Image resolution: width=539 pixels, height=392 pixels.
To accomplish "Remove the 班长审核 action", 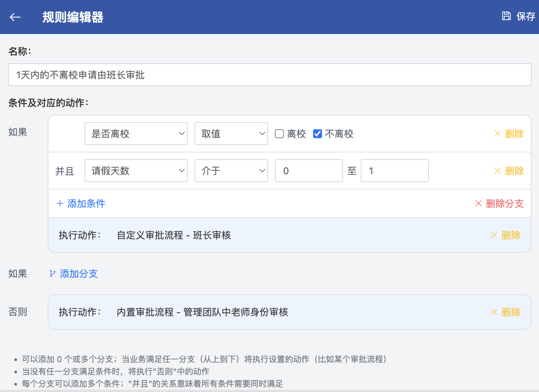I will (506, 235).
